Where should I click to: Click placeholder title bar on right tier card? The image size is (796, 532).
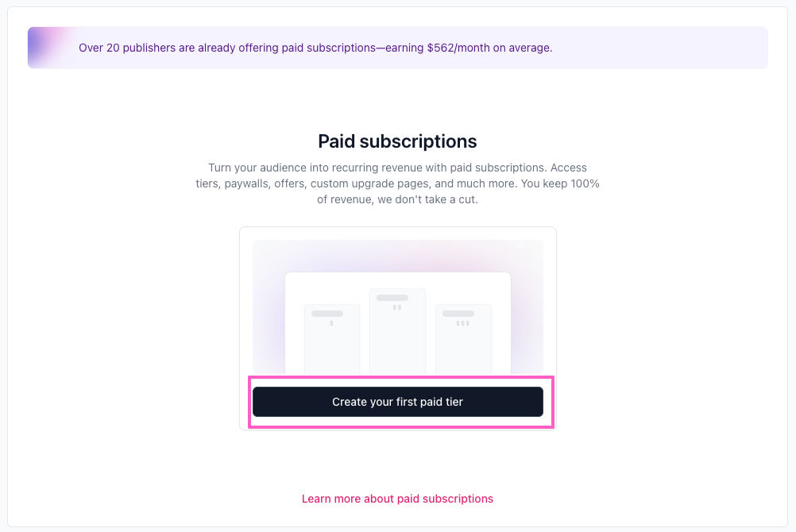pyautogui.click(x=458, y=314)
